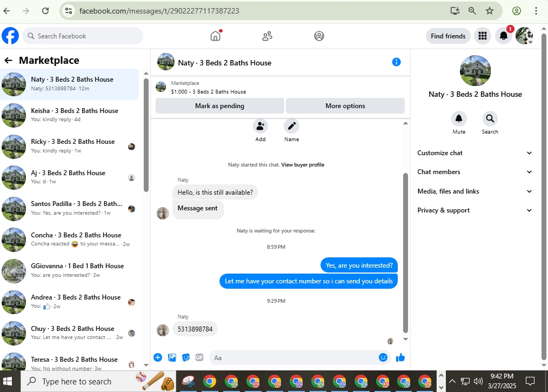The image size is (548, 392).
Task: Bookmark this page with star icon
Action: pos(490,11)
